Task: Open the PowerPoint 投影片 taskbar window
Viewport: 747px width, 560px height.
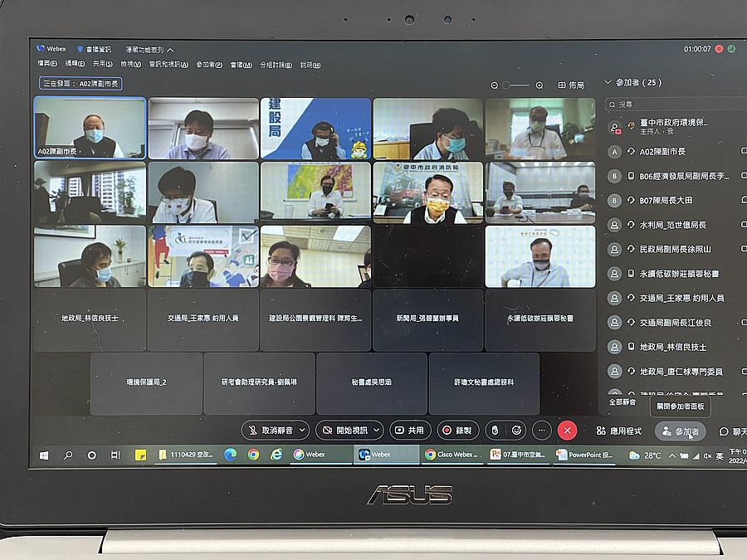Action: [584, 455]
